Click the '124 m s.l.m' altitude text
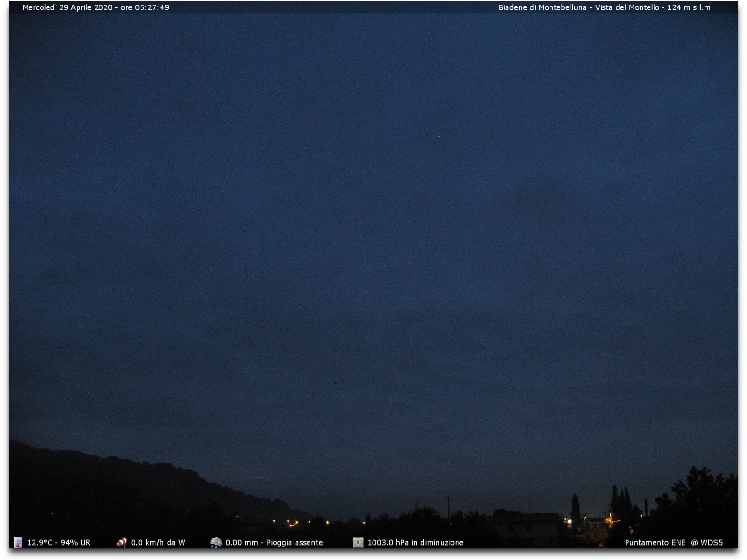This screenshot has height=560, width=747. pyautogui.click(x=689, y=7)
